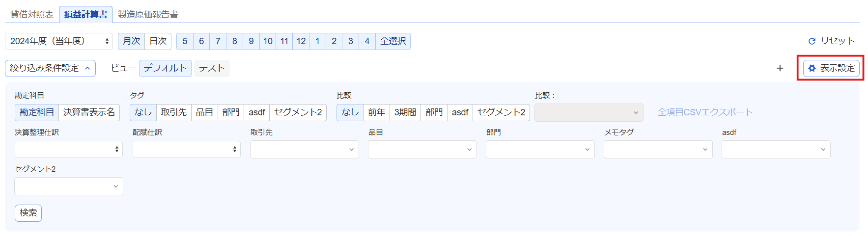Toggle 日次 daily mode

[158, 41]
